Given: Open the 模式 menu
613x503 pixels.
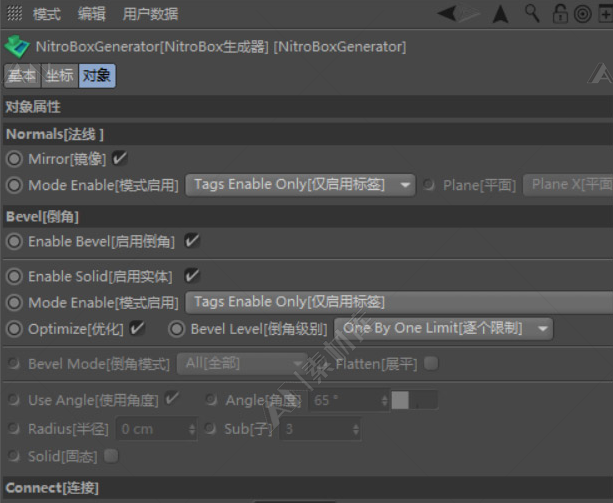Looking at the screenshot, I should coord(47,14).
